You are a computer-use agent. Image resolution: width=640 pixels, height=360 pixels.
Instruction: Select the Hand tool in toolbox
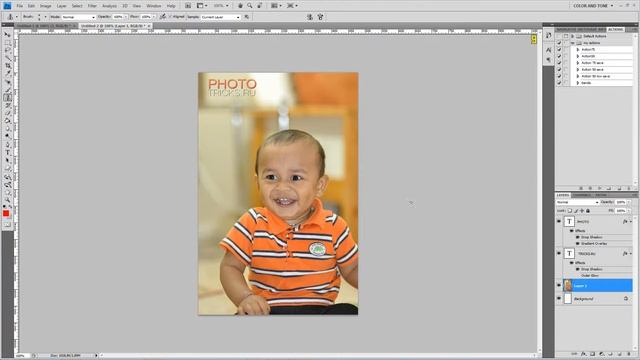(7, 193)
